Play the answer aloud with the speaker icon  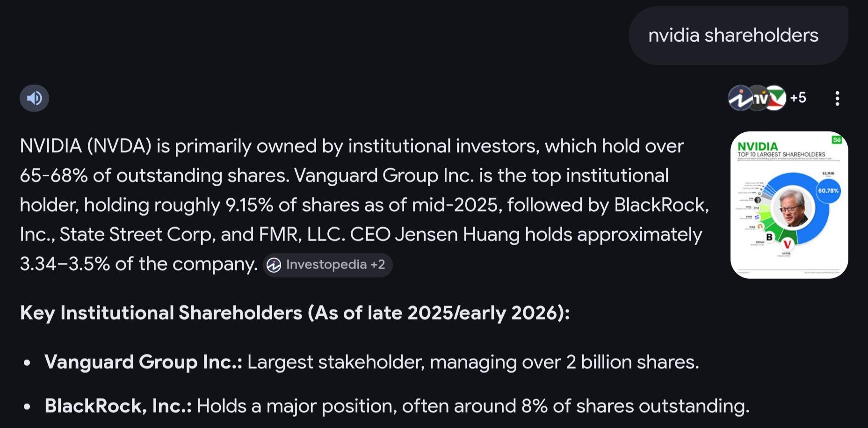[34, 98]
